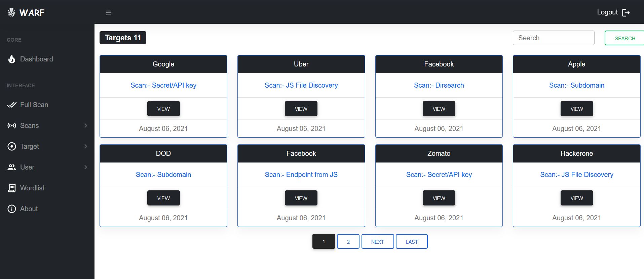The width and height of the screenshot is (644, 279).
Task: Expand the Target submenu chevron
Action: point(86,146)
